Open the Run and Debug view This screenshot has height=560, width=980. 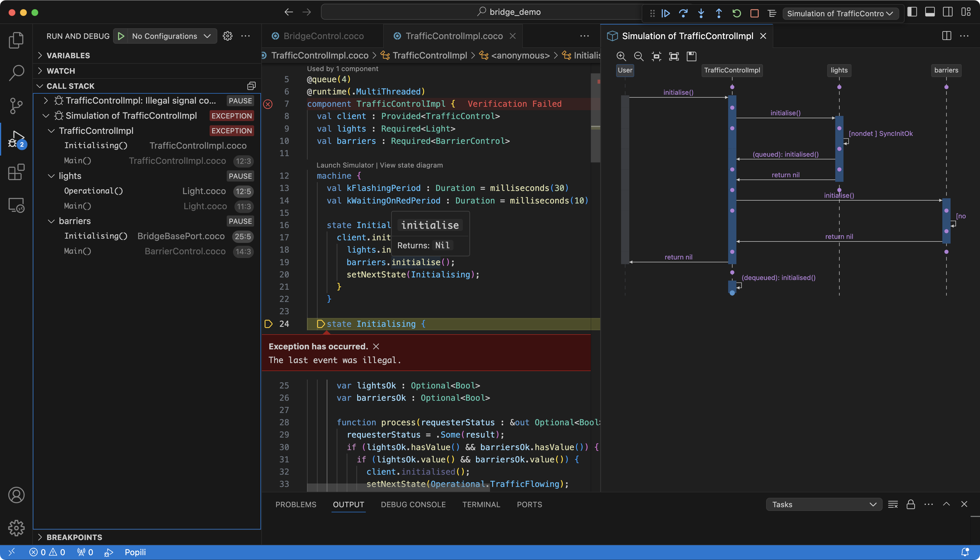[x=16, y=139]
